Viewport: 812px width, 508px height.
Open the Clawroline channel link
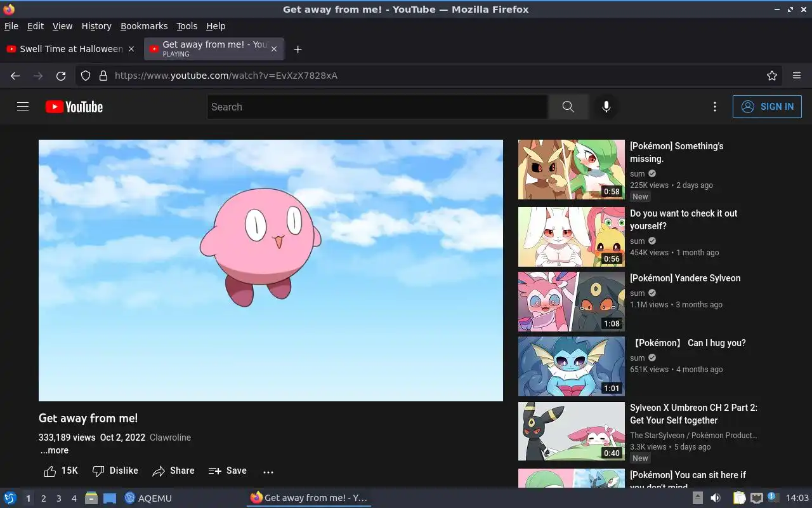(170, 438)
